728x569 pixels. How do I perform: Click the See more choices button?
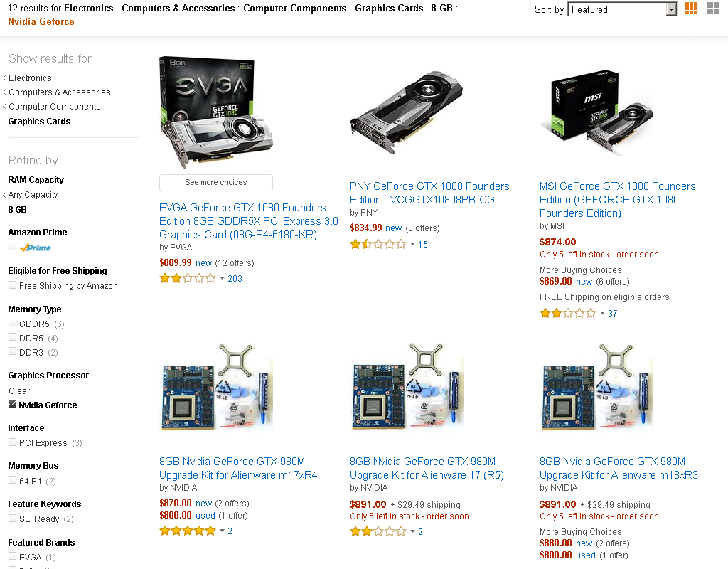[216, 183]
